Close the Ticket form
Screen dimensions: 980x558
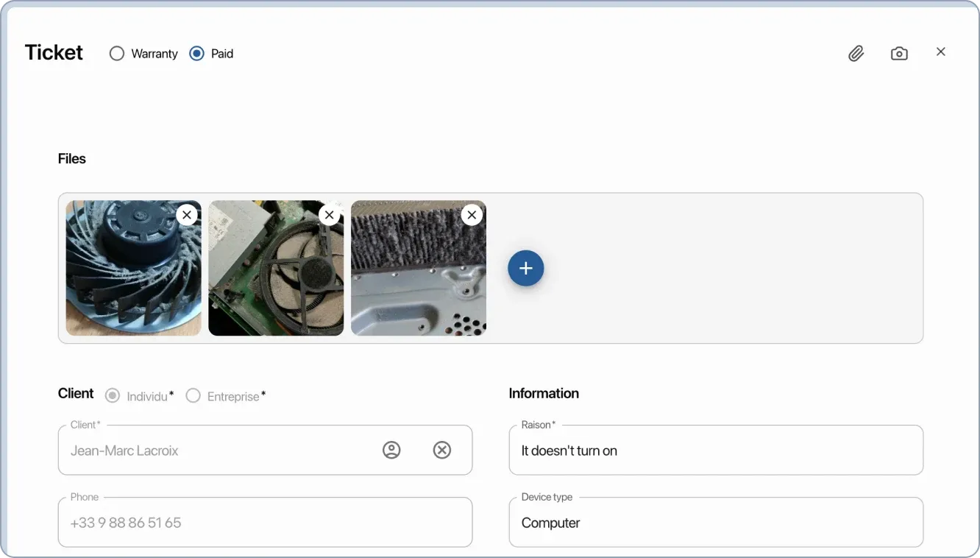click(941, 52)
